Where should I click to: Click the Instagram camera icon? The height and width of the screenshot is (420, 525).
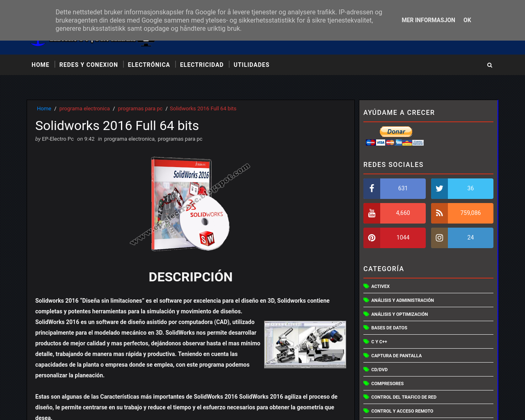point(439,238)
